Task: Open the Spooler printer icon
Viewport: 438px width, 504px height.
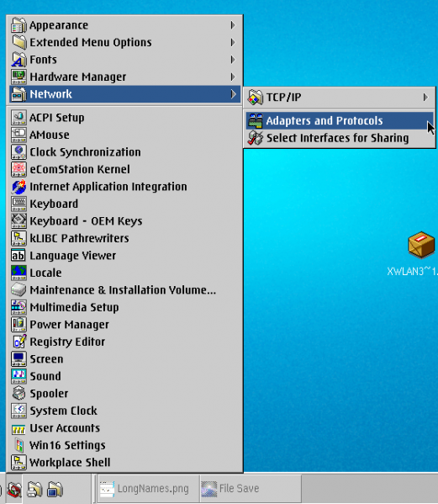Action: click(x=18, y=394)
